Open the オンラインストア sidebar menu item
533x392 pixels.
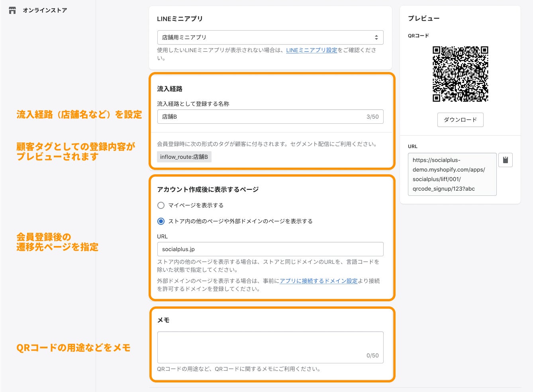45,10
